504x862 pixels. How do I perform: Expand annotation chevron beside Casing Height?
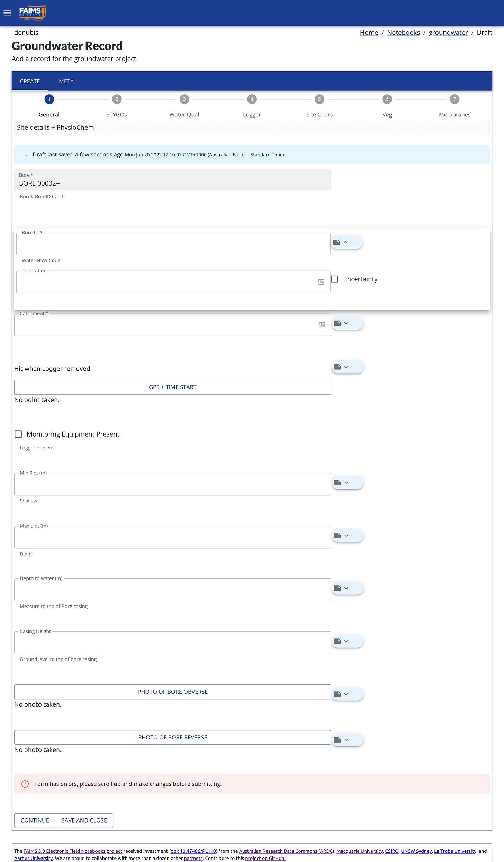pos(346,641)
